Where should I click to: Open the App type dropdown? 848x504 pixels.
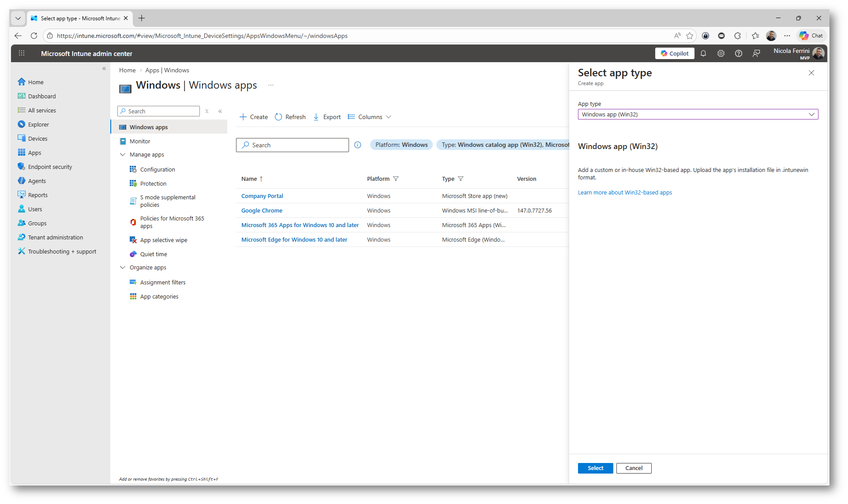[698, 114]
